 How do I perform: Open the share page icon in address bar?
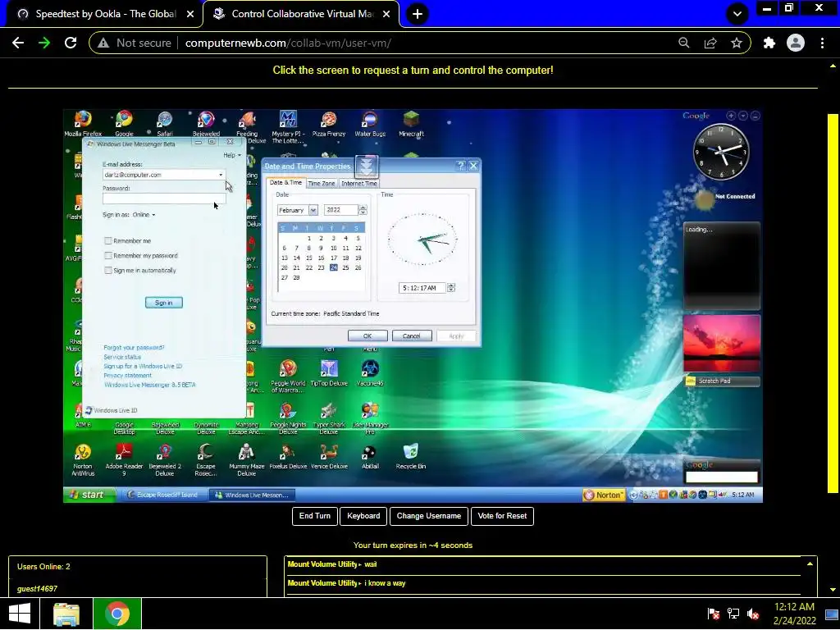(x=710, y=43)
